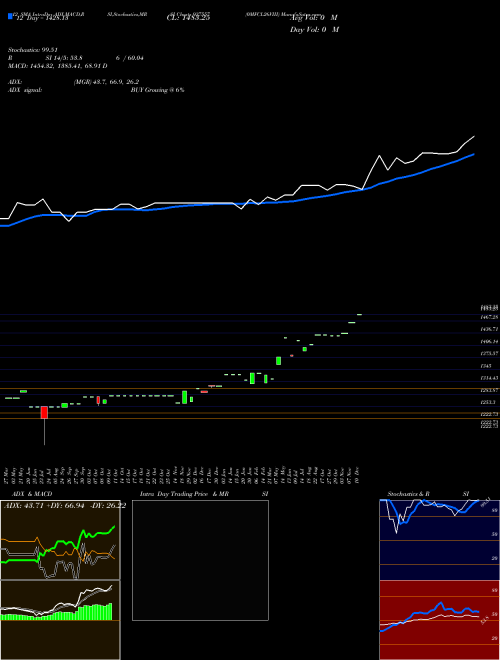This screenshot has height=660, width=500.
Task: Click the 1314.43 price axis label
Action: (x=489, y=378)
